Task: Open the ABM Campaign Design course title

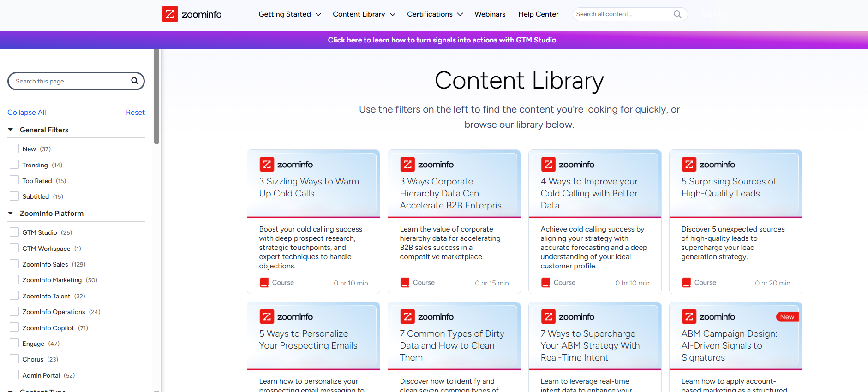Action: 730,345
